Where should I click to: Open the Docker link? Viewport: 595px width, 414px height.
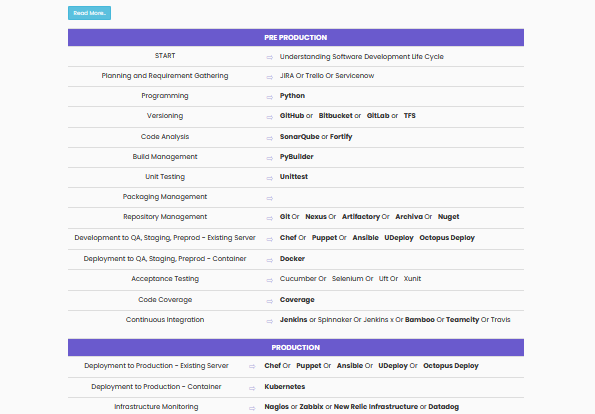click(292, 258)
